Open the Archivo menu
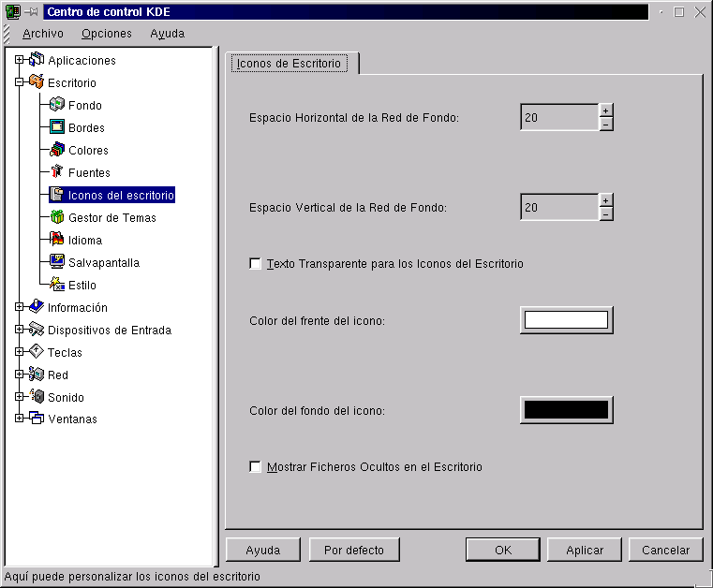Image resolution: width=713 pixels, height=588 pixels. coord(43,34)
